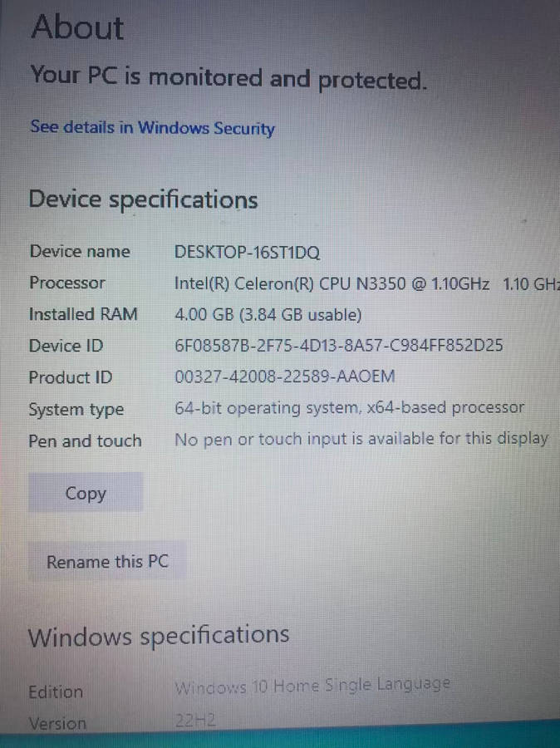Click the System type label
This screenshot has height=748, width=560.
(x=76, y=409)
